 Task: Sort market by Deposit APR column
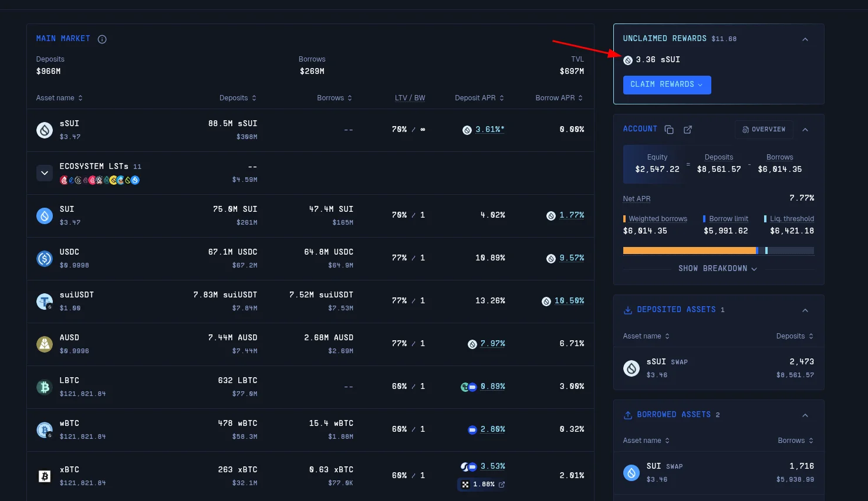point(479,98)
